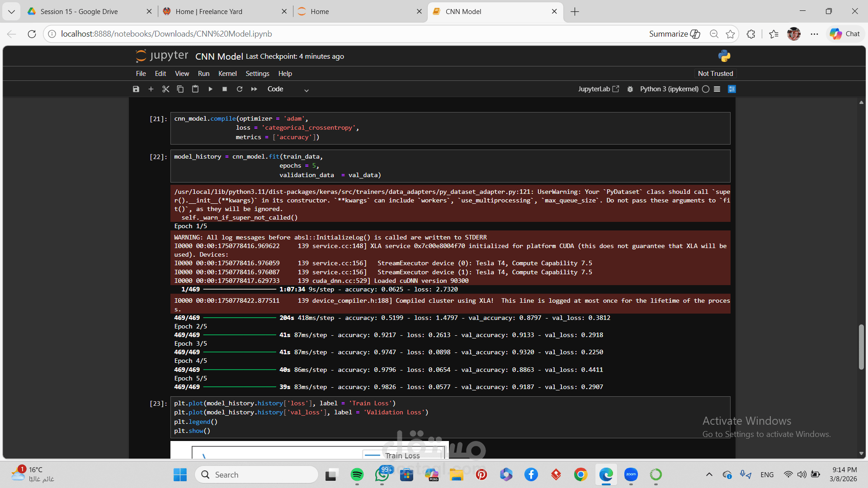Image resolution: width=868 pixels, height=488 pixels.
Task: Run the selected cell
Action: tap(210, 89)
